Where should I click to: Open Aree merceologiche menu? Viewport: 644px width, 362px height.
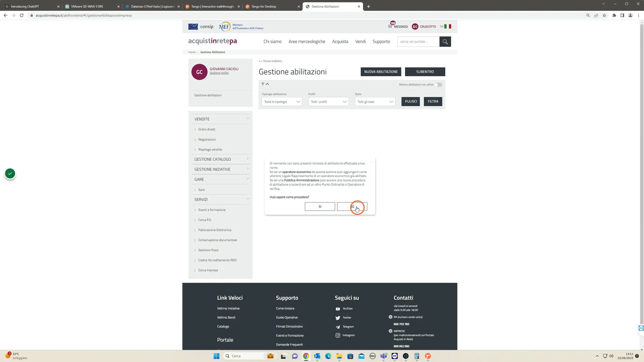tap(307, 41)
